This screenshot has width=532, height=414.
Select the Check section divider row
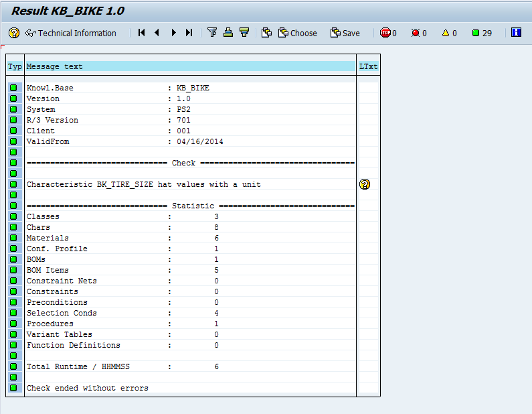click(x=190, y=163)
